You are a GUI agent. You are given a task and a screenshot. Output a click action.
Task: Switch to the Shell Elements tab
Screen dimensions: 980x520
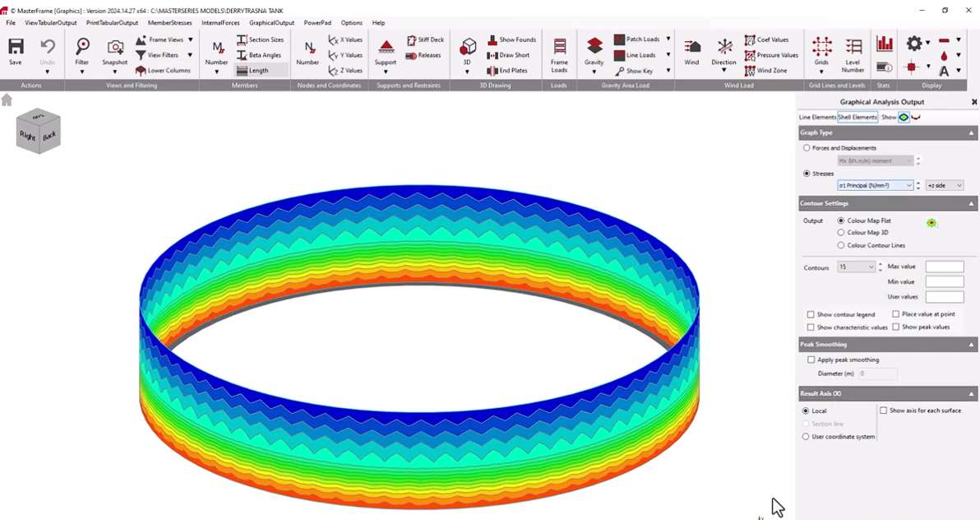[x=857, y=118]
